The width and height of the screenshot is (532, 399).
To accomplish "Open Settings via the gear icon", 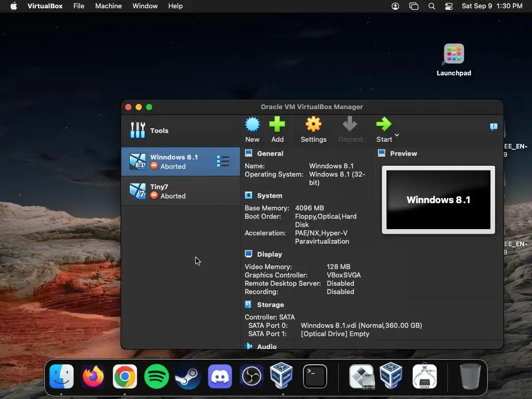I will pyautogui.click(x=313, y=125).
